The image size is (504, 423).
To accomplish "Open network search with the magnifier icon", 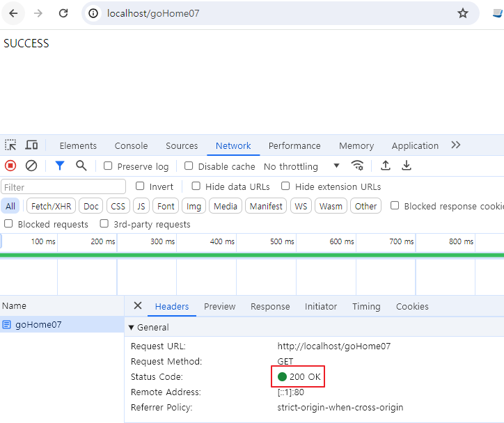I will pyautogui.click(x=81, y=166).
